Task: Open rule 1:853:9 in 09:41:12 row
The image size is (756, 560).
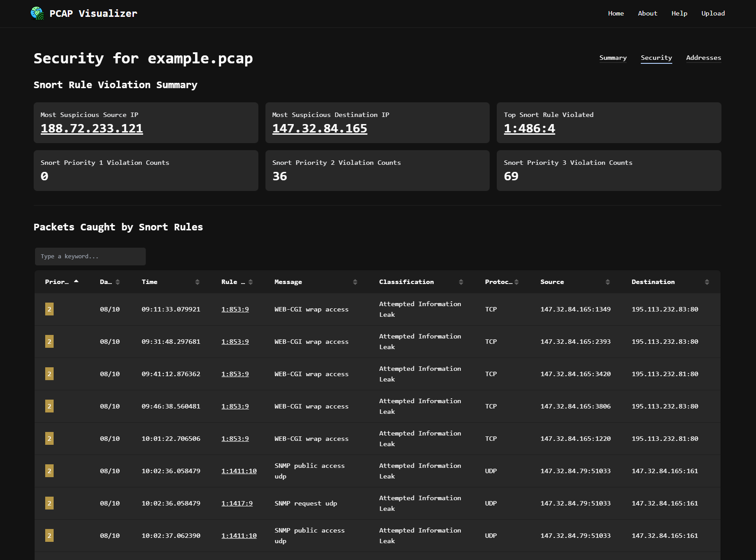Action: point(235,374)
